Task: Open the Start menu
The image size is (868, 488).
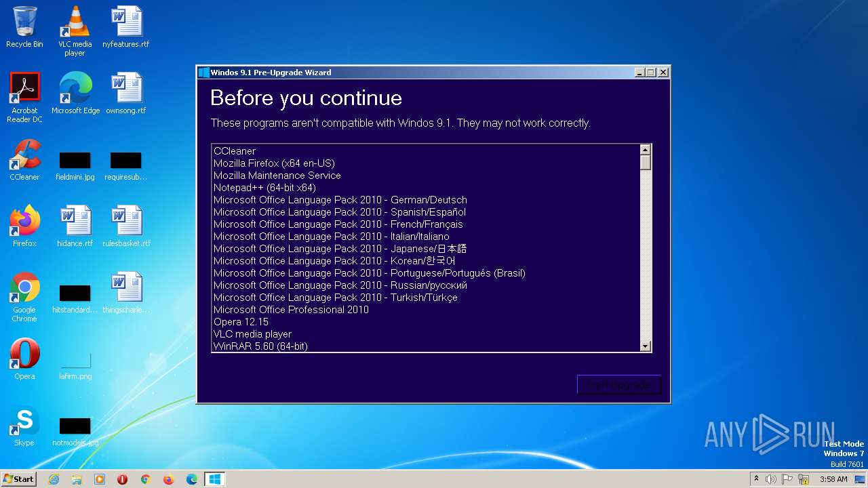Action: point(19,479)
